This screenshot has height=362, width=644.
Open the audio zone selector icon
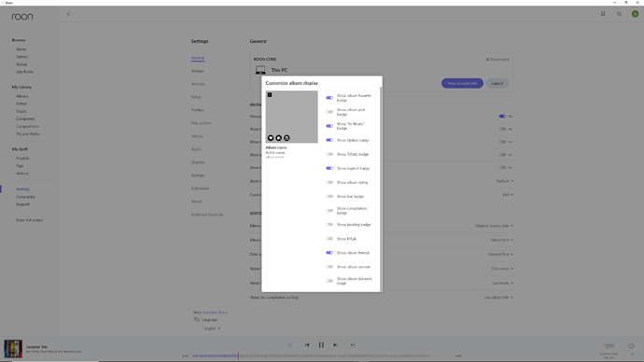click(609, 346)
